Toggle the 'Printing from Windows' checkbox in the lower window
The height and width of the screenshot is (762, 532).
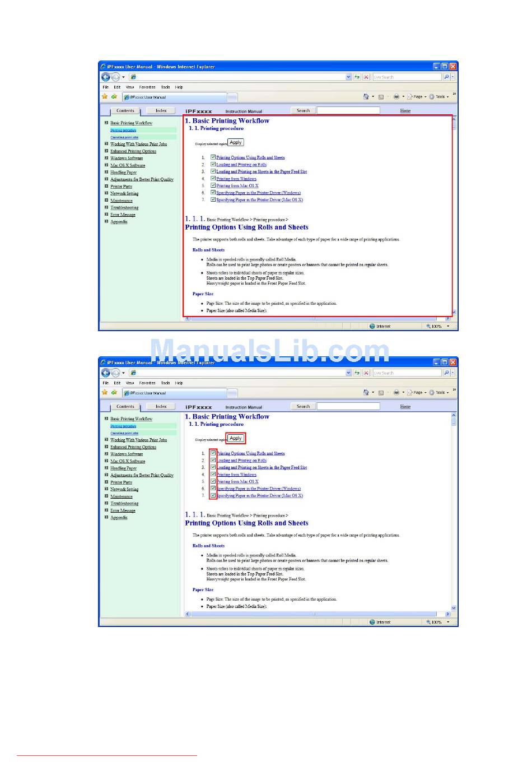(x=213, y=474)
